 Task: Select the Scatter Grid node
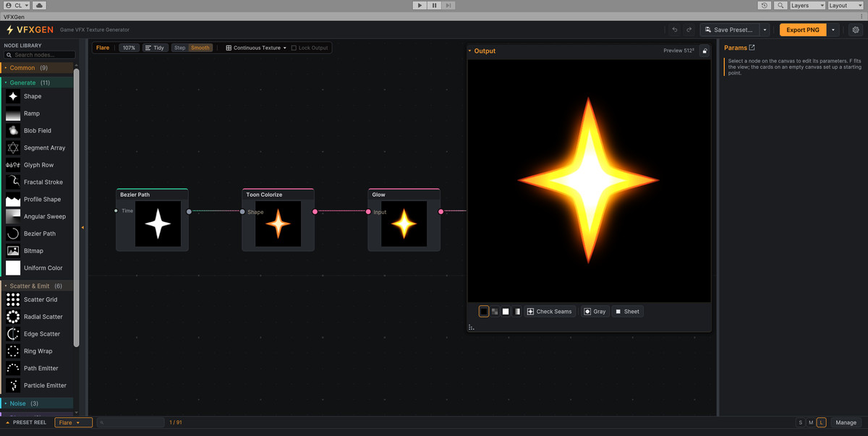tap(39, 299)
